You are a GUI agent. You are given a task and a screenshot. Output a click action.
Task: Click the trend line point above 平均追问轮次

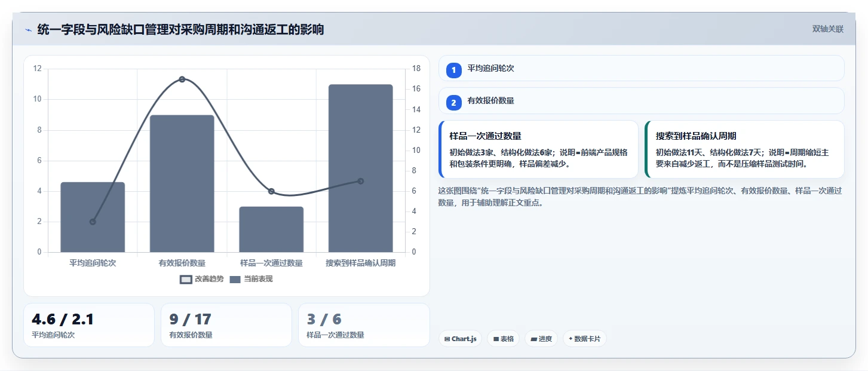[x=93, y=222]
